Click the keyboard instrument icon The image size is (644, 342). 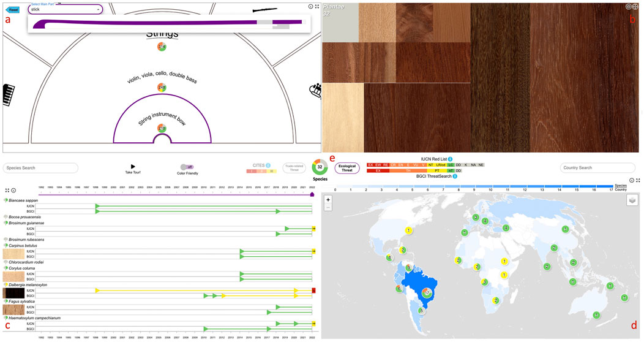[x=9, y=95]
